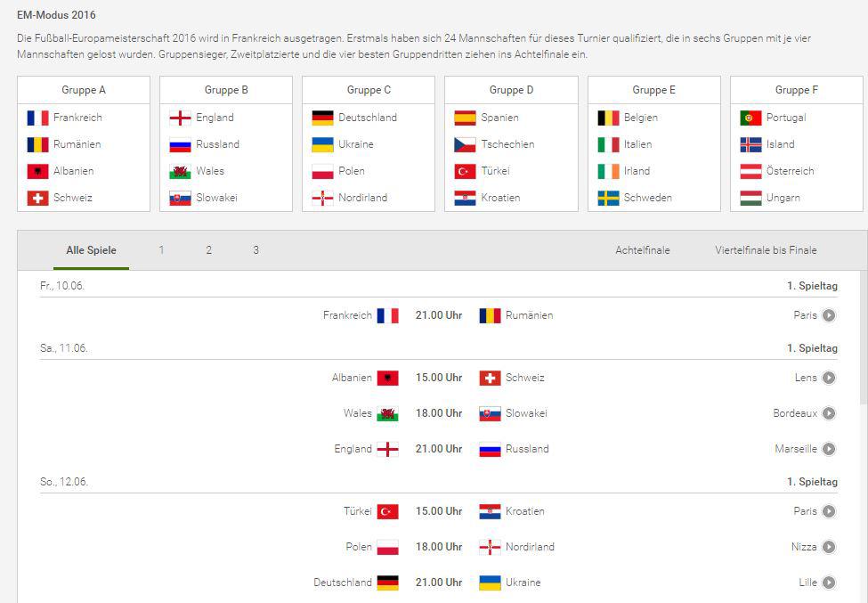Click the Portugal flag in Gruppe F
This screenshot has width=868, height=603.
(750, 118)
